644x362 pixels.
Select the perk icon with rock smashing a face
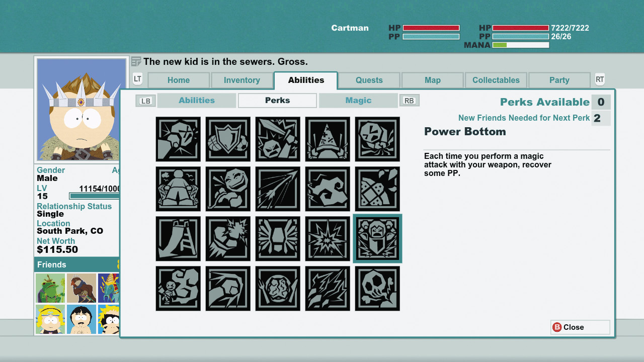[178, 139]
